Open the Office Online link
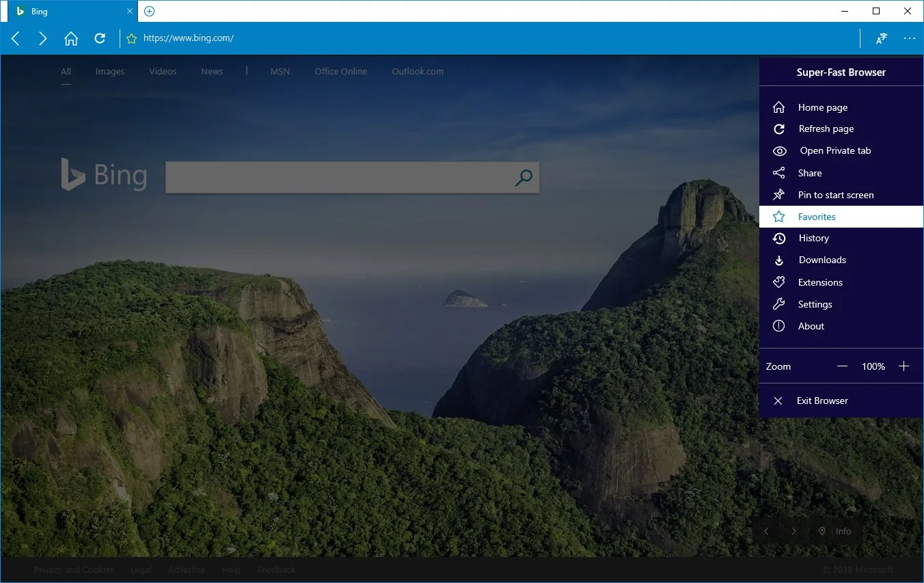Image resolution: width=924 pixels, height=583 pixels. click(x=341, y=71)
